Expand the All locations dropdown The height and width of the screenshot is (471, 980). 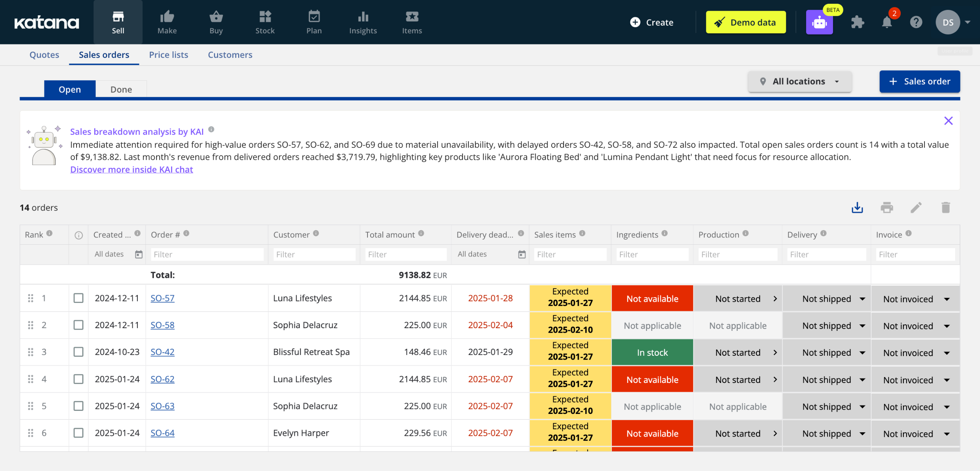pyautogui.click(x=800, y=82)
